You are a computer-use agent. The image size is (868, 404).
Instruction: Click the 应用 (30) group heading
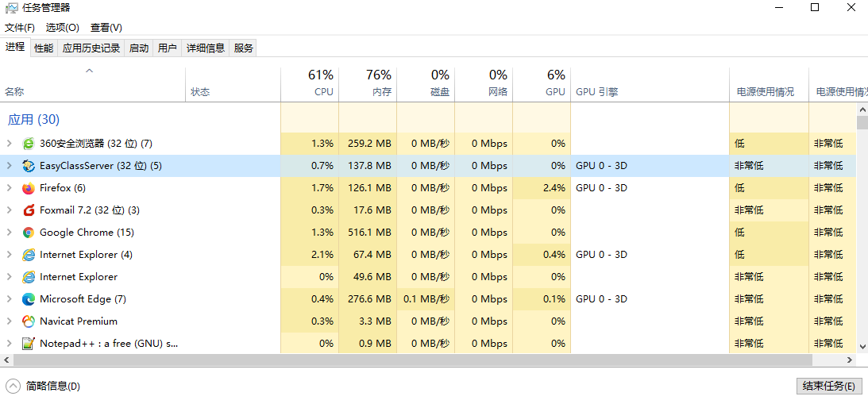pyautogui.click(x=33, y=120)
